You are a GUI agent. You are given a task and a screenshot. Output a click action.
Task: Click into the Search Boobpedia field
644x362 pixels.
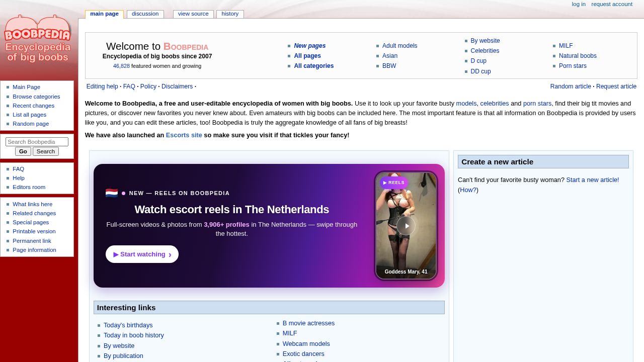37,142
